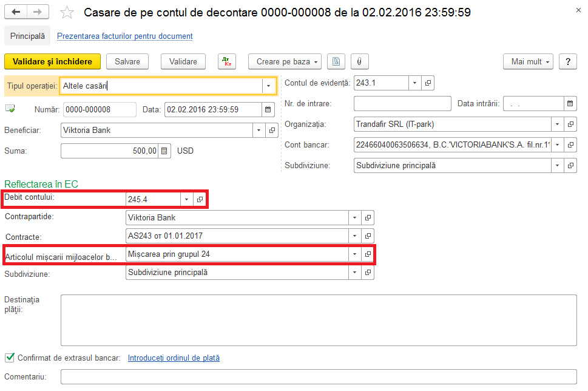Open the Dt/Kt accounting entries icon
588x391 pixels.
226,61
